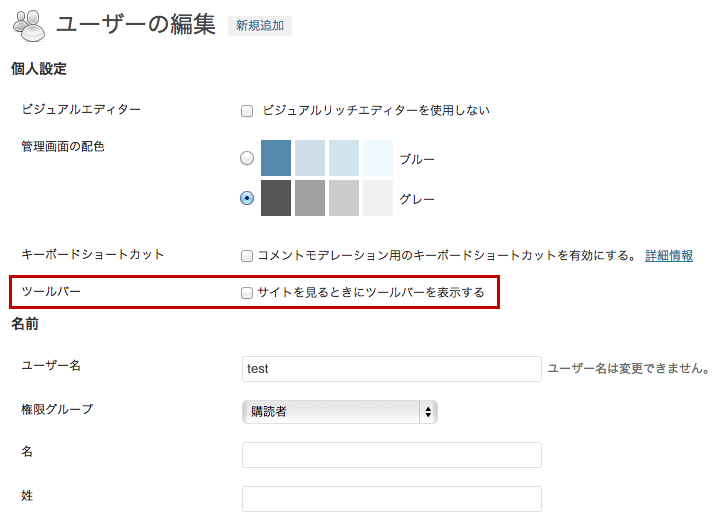Select the グレー color scheme radio button
This screenshot has width=720, height=520.
(247, 198)
